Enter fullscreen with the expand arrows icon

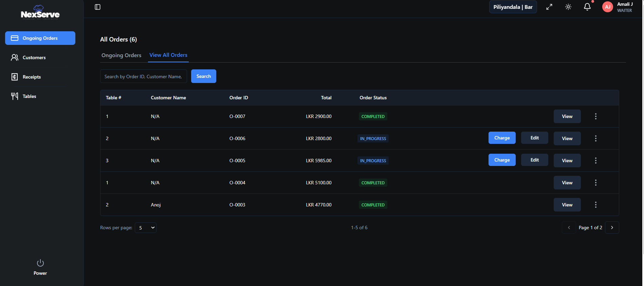[549, 7]
